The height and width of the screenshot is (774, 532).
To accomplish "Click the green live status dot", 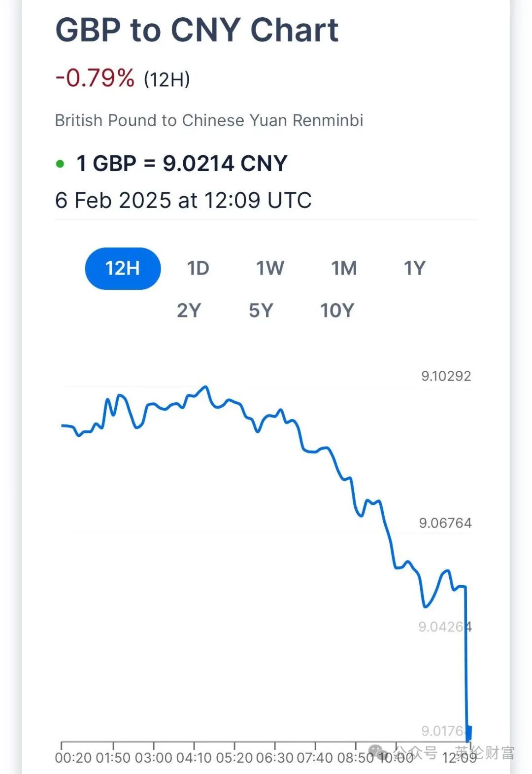I will point(60,164).
